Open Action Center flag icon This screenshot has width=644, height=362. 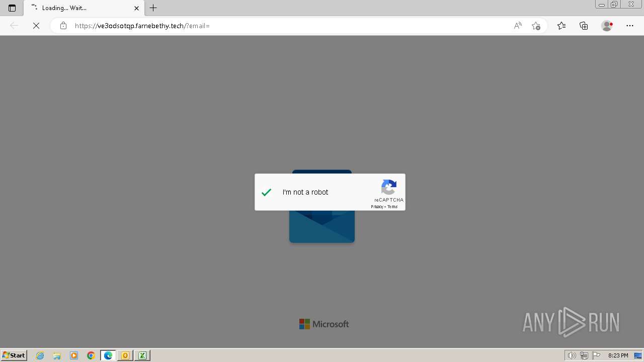(x=597, y=355)
